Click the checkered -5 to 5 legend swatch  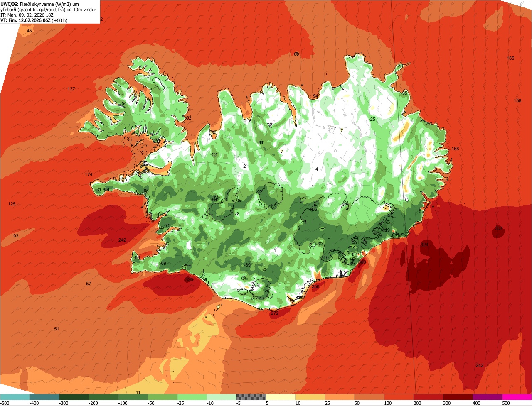click(251, 397)
